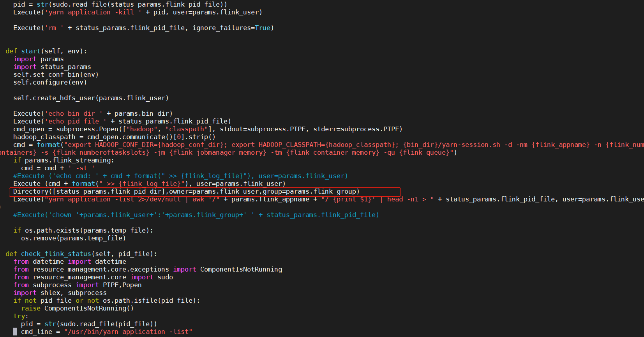
Task: Click 'import shlex, subprocess' line
Action: [x=60, y=293]
